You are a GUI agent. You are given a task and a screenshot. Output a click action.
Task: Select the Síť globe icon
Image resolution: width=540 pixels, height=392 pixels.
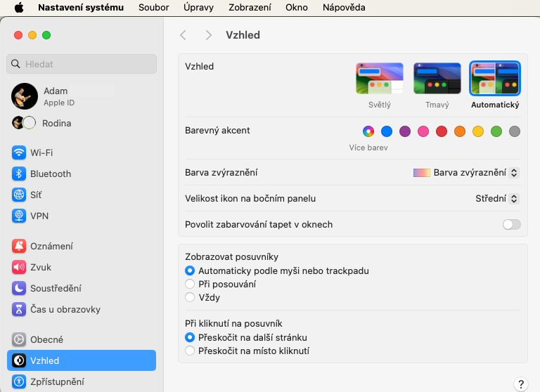pyautogui.click(x=19, y=195)
